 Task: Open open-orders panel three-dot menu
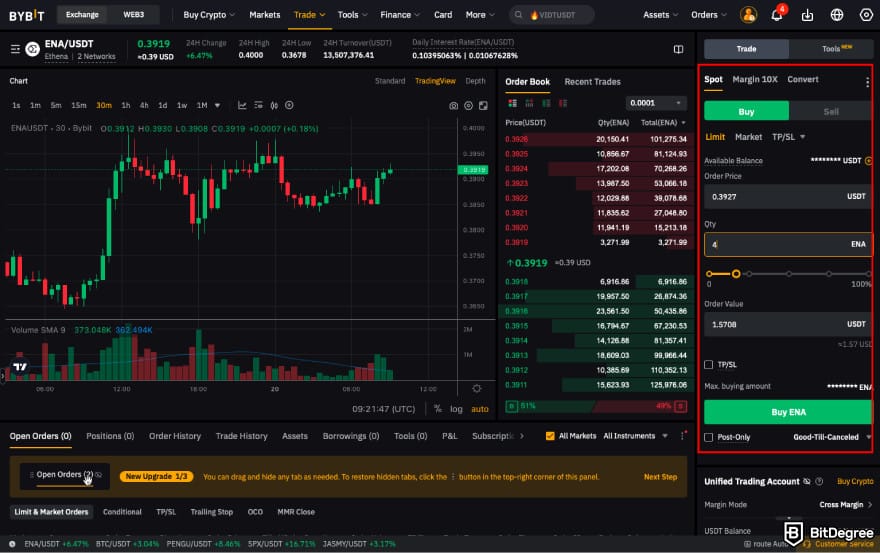[x=682, y=436]
